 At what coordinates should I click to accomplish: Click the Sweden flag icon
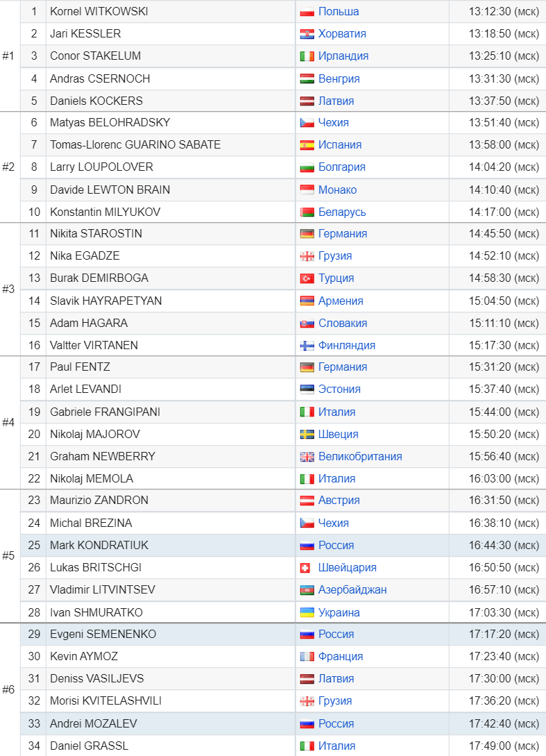307,435
